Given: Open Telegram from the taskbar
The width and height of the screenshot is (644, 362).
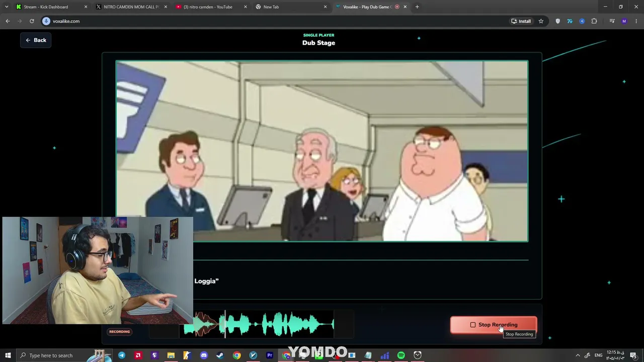Looking at the screenshot, I should click(122, 355).
